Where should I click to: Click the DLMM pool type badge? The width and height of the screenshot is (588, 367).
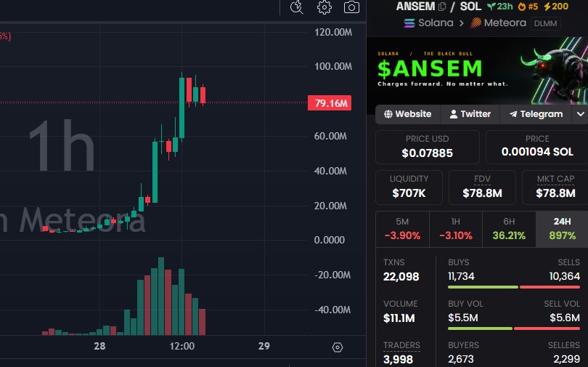[545, 24]
